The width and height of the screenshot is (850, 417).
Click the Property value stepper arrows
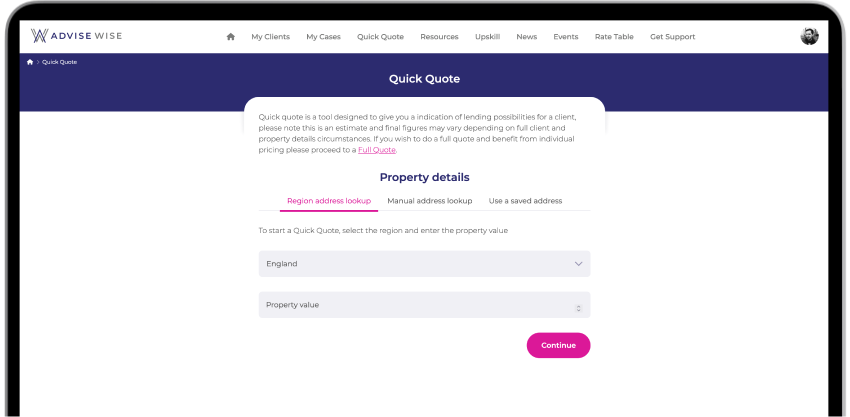pyautogui.click(x=578, y=308)
